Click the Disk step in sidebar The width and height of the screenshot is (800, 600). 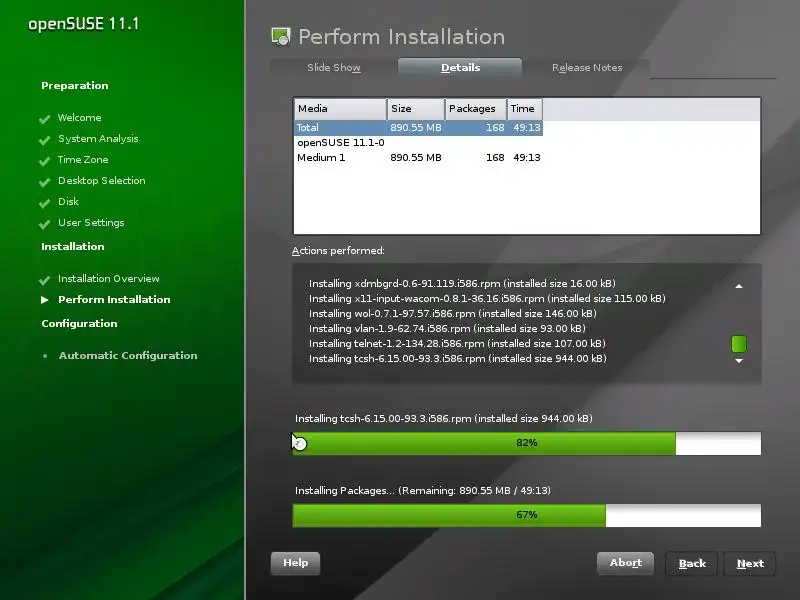[68, 202]
